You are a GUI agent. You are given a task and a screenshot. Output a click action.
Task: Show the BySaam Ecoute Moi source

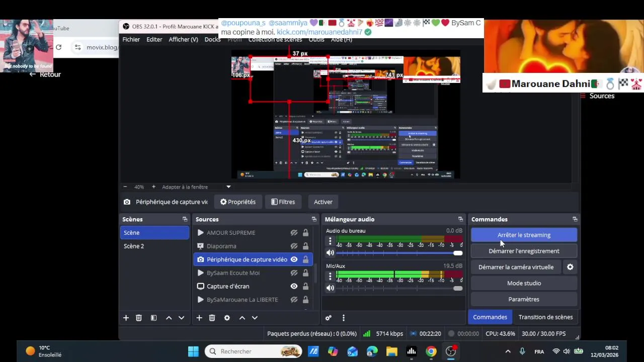coord(294,273)
